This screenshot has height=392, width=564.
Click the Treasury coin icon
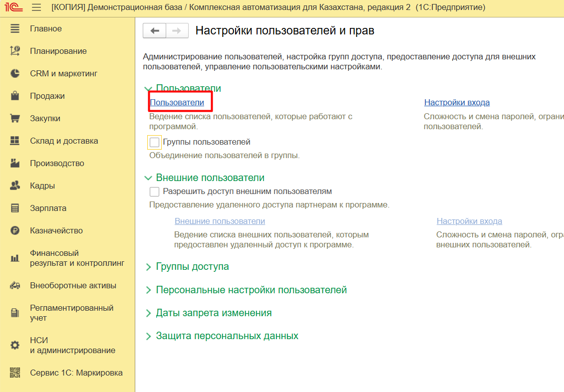click(15, 230)
